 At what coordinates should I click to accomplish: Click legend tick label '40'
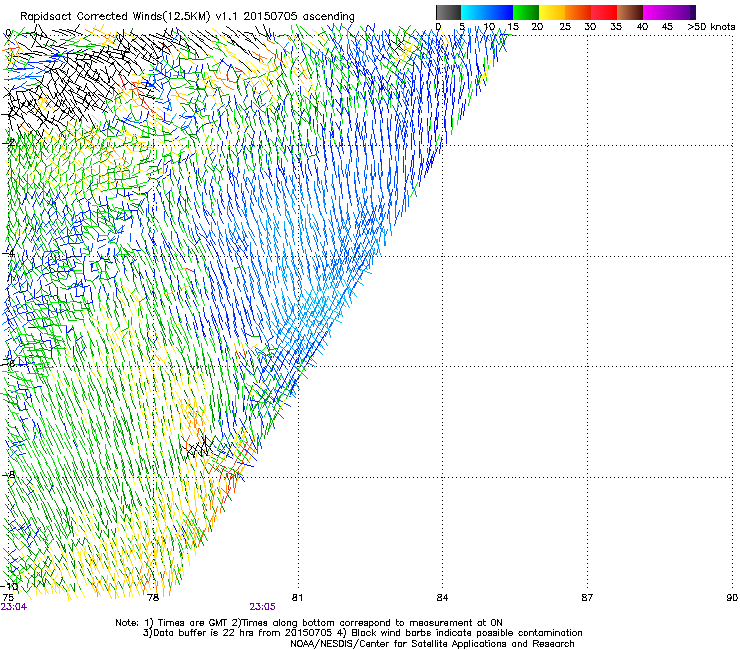(642, 27)
